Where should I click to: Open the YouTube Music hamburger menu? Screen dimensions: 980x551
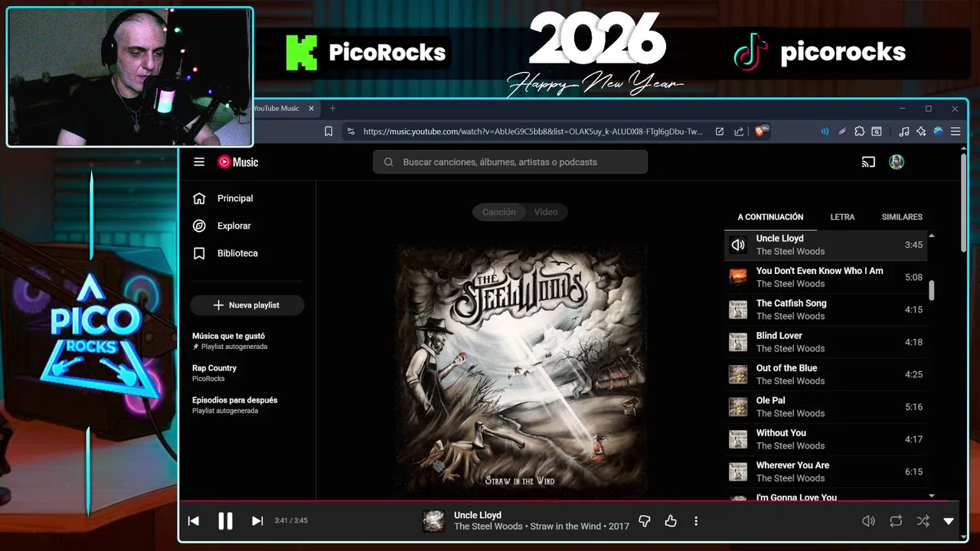(199, 161)
